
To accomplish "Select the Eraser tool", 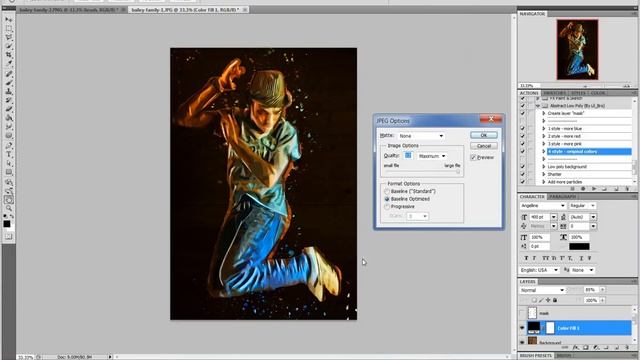I will [9, 109].
